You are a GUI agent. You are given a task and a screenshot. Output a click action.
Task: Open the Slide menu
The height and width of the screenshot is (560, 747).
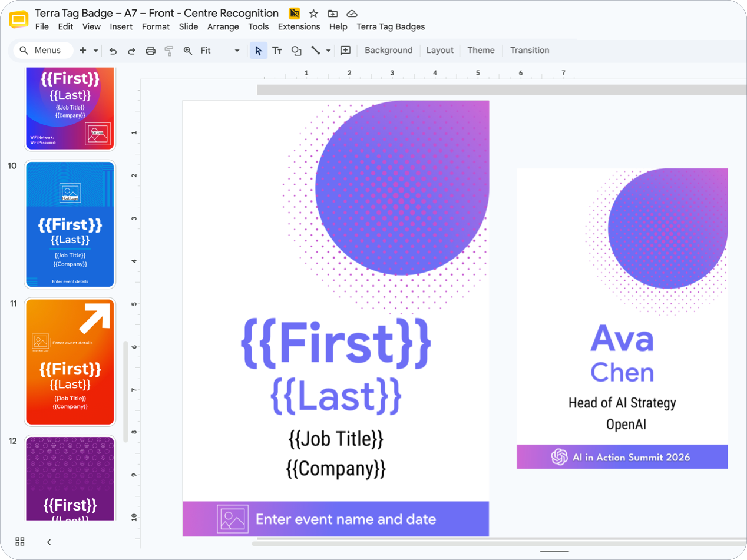[189, 27]
